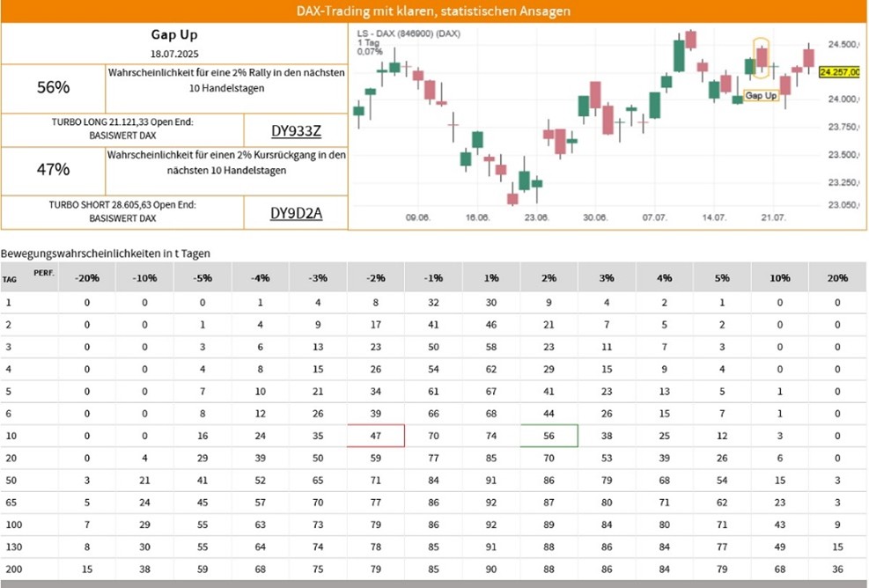Click the -1% column header
The height and width of the screenshot is (588, 869).
433,277
